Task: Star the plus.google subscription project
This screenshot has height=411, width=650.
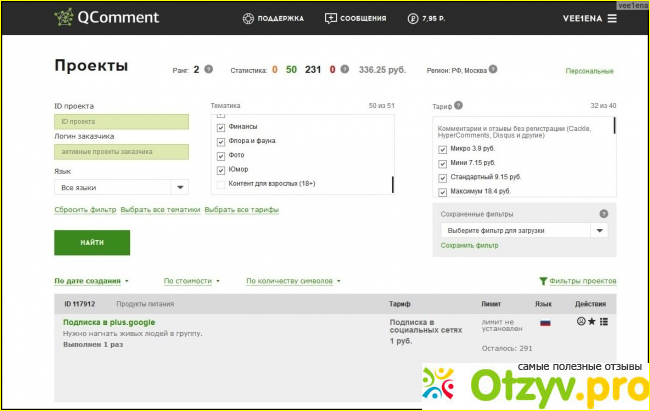Action: pos(593,321)
